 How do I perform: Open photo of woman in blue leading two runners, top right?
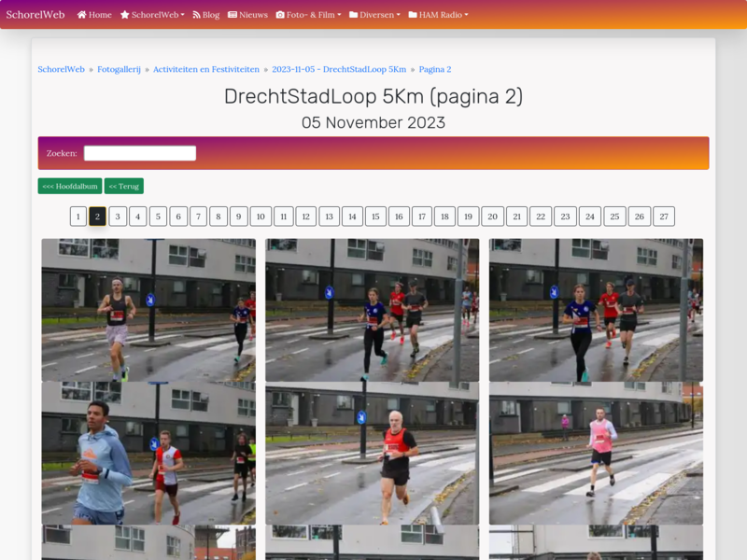tap(596, 310)
